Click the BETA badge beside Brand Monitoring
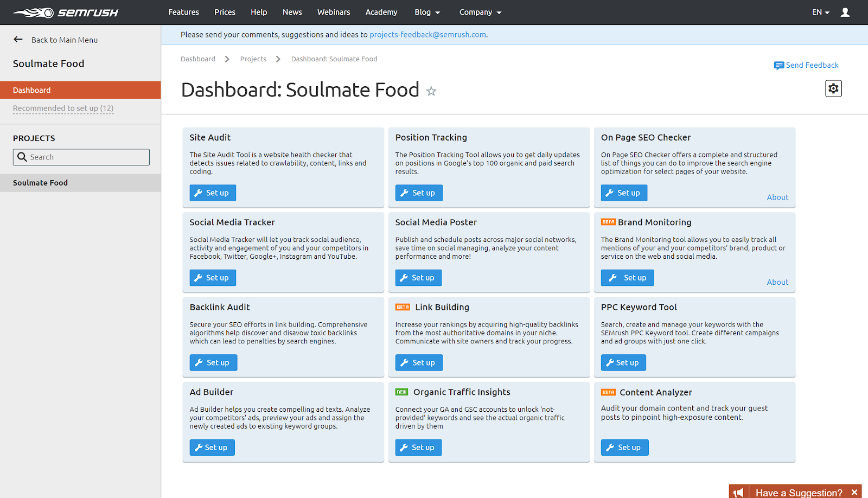868x498 pixels. (608, 222)
